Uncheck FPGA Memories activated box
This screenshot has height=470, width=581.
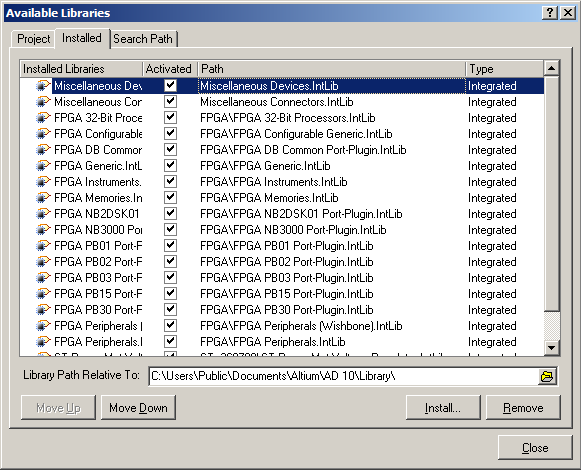(x=170, y=198)
